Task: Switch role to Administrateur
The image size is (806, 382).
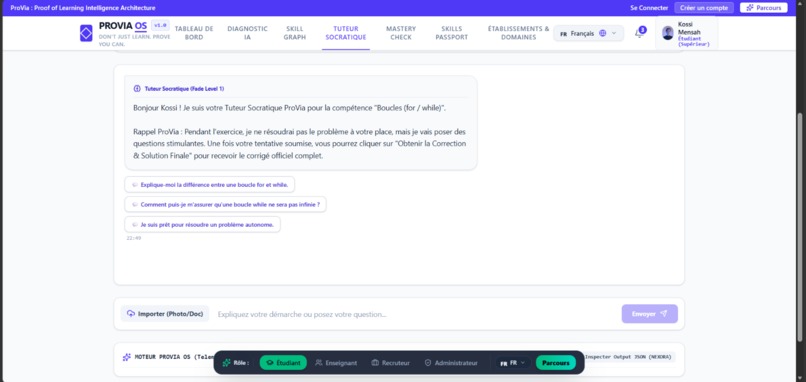Action: coord(451,363)
